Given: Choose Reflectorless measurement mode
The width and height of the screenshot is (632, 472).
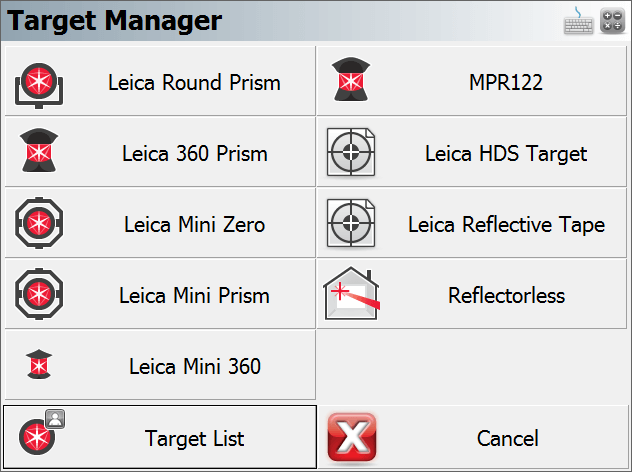Looking at the screenshot, I should [472, 294].
